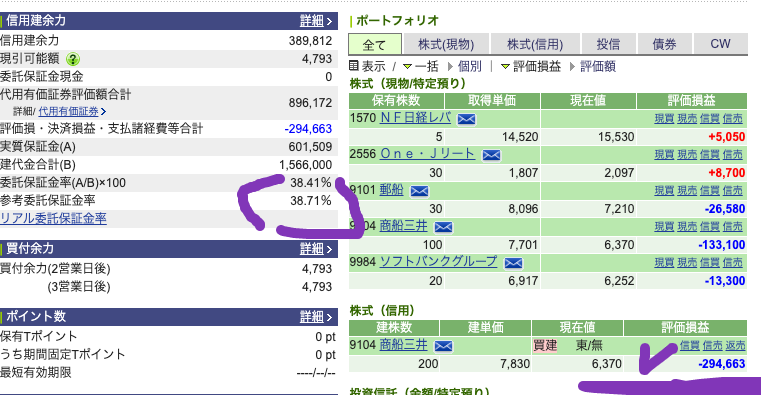The width and height of the screenshot is (761, 395).
Task: Click 現売 for One・Jリート
Action: (x=687, y=155)
